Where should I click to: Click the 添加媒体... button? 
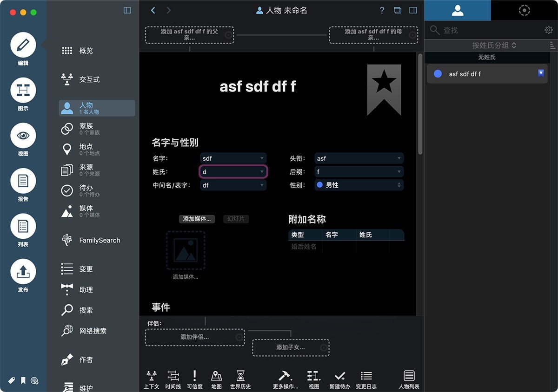tap(197, 219)
